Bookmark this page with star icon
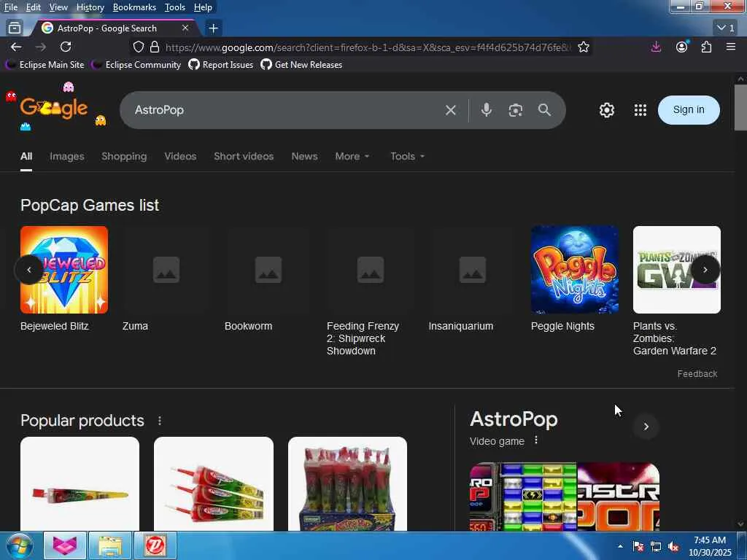 pos(584,47)
